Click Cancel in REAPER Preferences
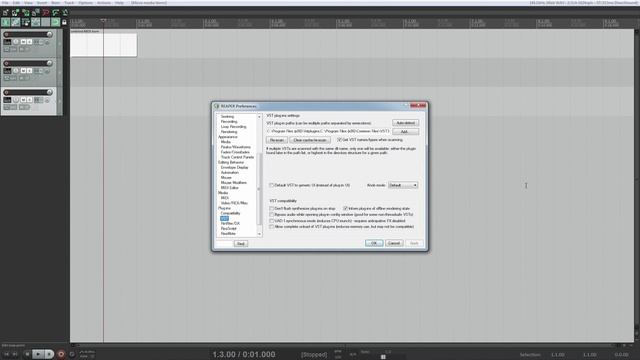Viewport: 640px width, 360px height. pyautogui.click(x=394, y=243)
